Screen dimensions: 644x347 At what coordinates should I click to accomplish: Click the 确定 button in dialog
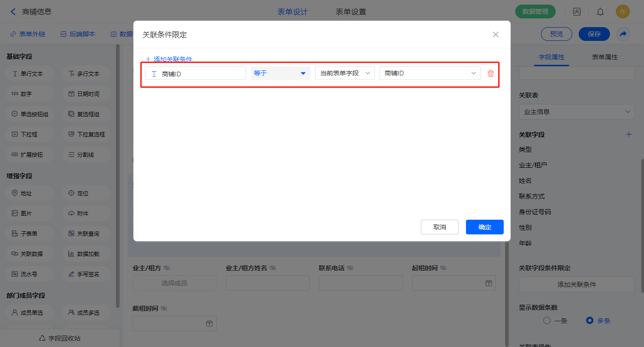[484, 227]
